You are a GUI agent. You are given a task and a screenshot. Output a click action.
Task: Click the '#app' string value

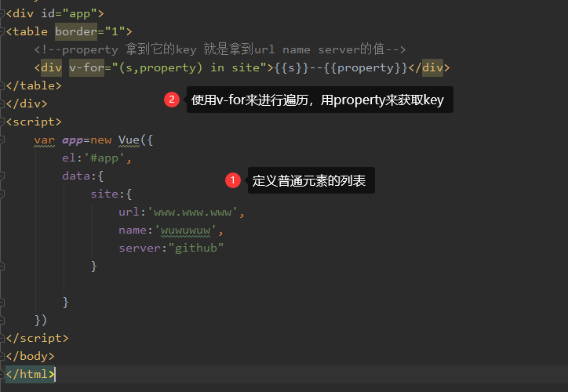tap(104, 158)
